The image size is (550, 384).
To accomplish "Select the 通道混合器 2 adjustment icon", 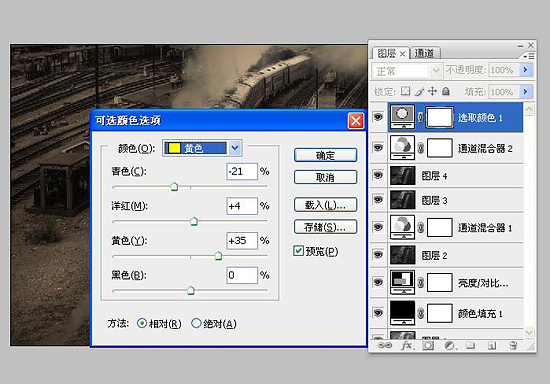I will [402, 148].
